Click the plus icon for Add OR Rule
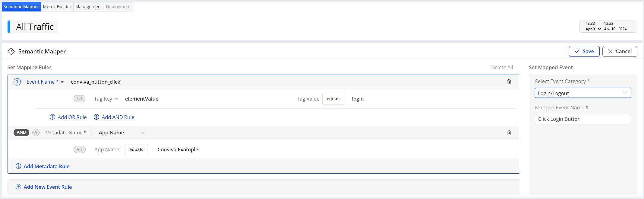 pos(52,117)
